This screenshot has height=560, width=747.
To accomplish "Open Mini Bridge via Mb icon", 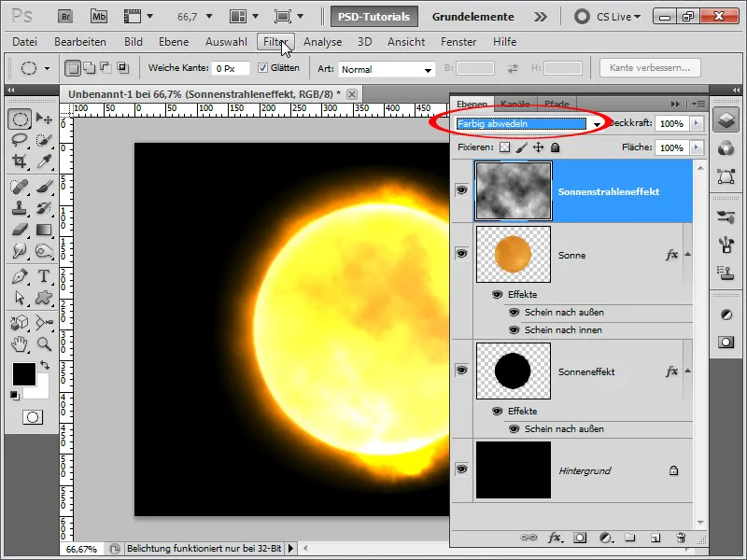I will pos(99,17).
